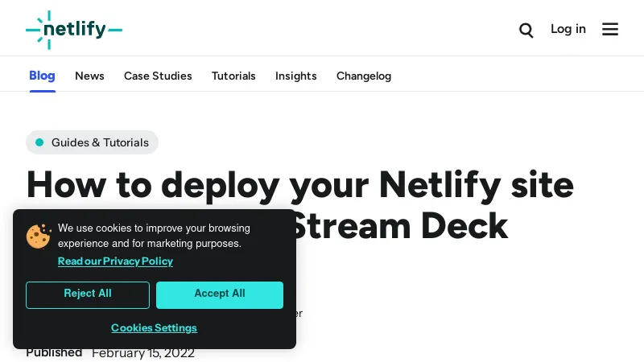Viewport: 644px width, 362px height.
Task: Open the hamburger menu
Action: tap(610, 30)
